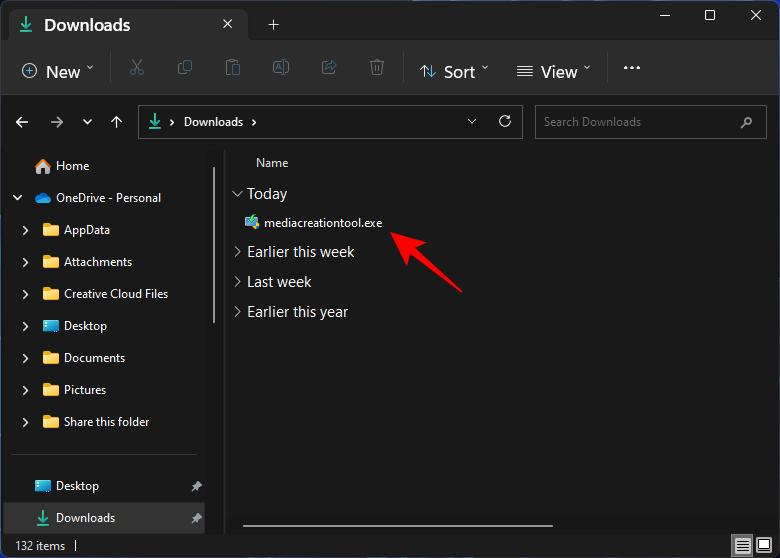
Task: Open the See more ellipsis menu
Action: [631, 68]
